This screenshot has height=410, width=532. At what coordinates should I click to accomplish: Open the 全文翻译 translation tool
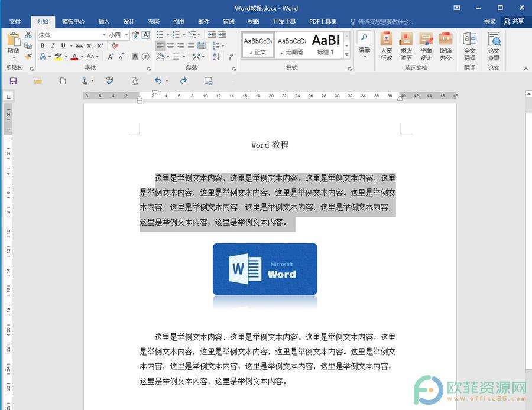click(469, 46)
